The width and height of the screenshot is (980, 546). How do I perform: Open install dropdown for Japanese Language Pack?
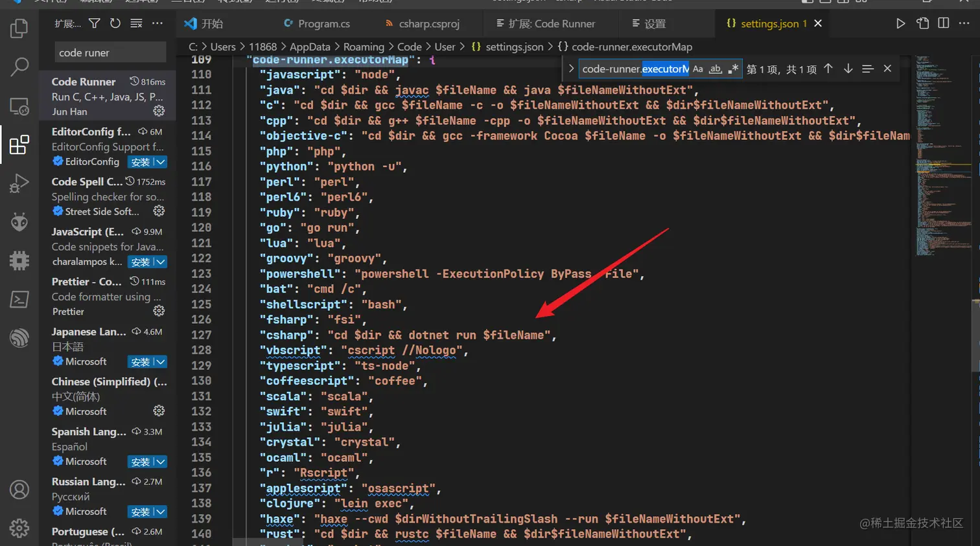pyautogui.click(x=160, y=361)
